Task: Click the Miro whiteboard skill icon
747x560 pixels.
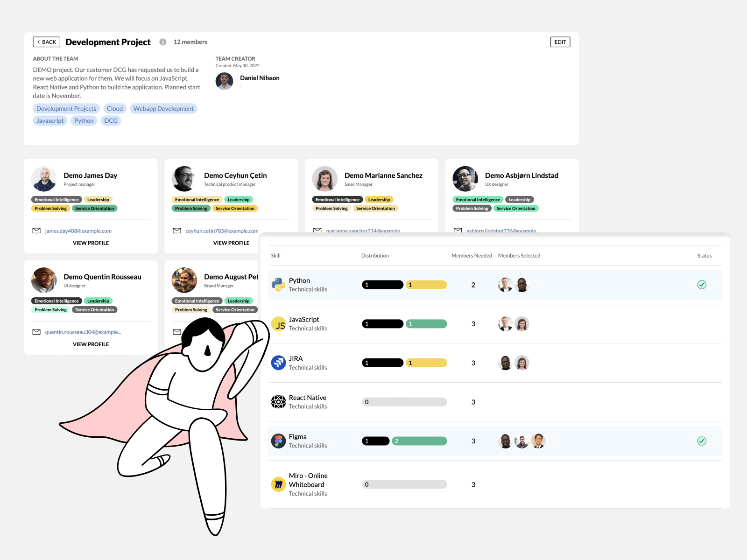Action: pos(278,484)
